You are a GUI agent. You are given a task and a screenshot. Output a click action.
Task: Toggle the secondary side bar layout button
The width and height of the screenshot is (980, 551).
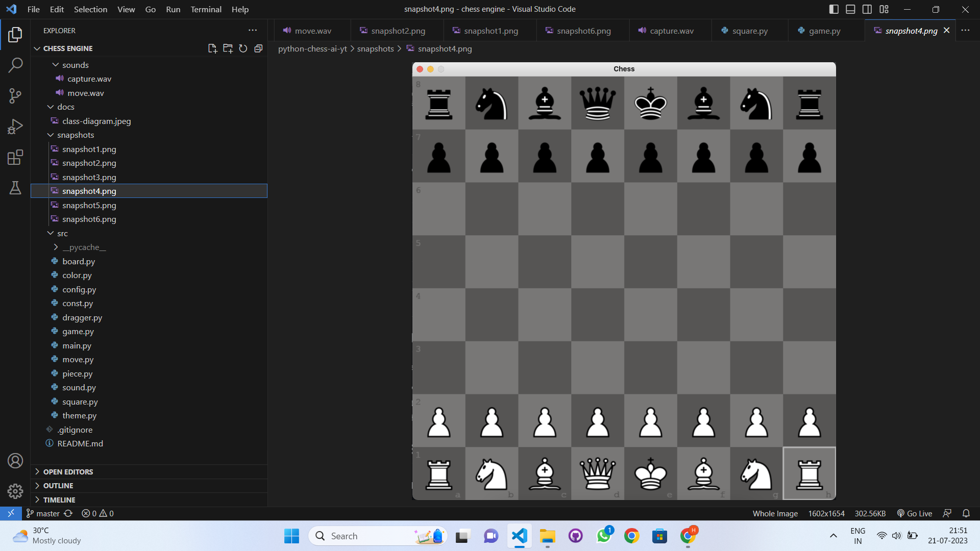pos(867,9)
